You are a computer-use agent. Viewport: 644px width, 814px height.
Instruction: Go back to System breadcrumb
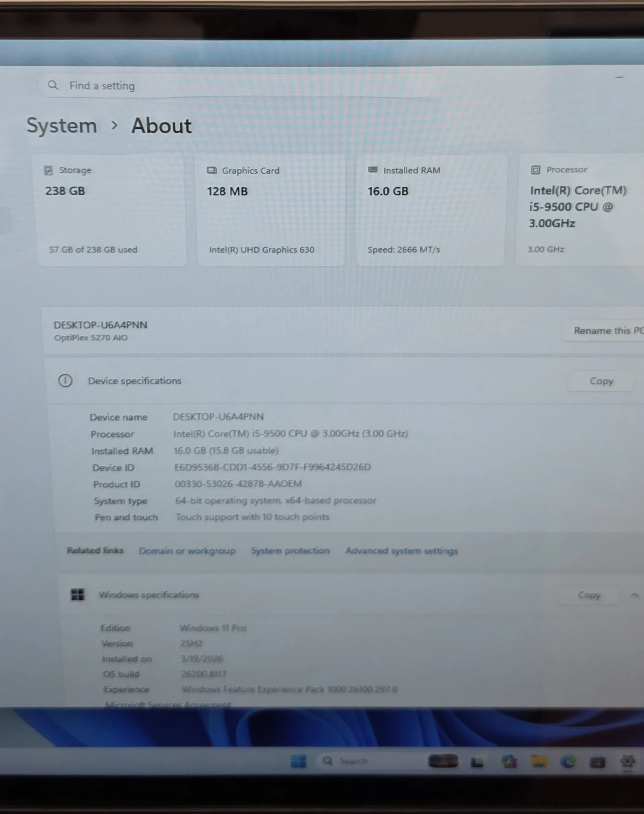(x=62, y=125)
